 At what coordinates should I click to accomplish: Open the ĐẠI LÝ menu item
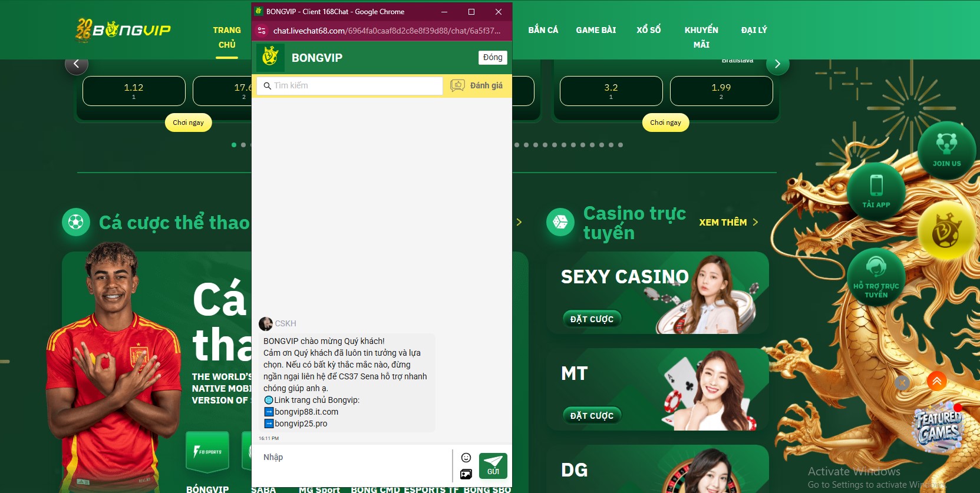coord(754,30)
